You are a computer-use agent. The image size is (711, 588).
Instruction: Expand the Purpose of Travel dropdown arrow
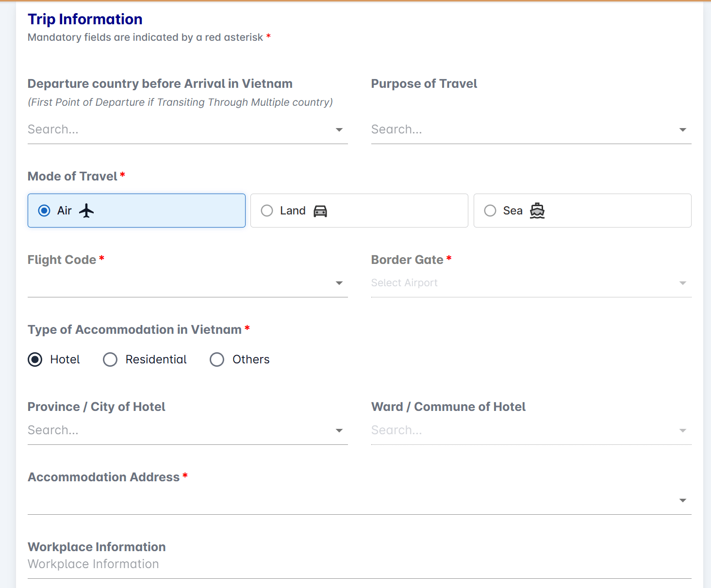(x=683, y=130)
